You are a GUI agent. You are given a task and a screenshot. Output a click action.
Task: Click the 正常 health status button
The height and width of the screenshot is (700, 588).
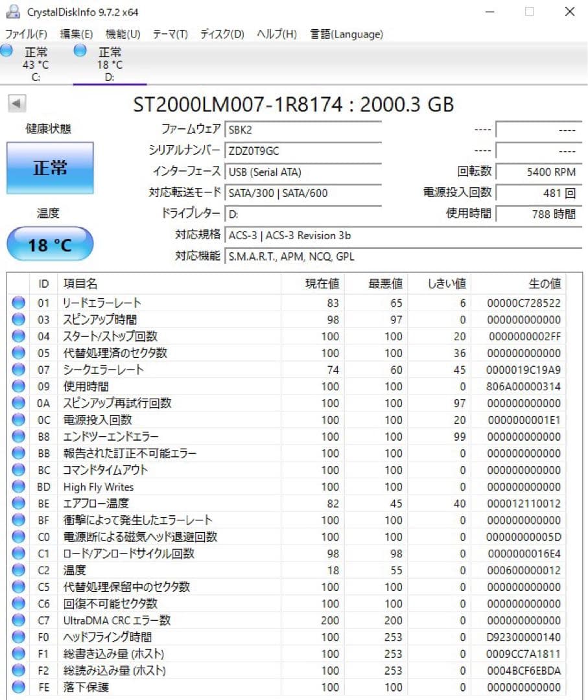point(49,167)
